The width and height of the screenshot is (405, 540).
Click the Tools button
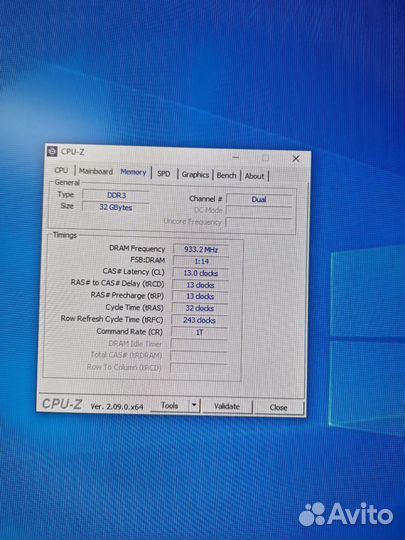[170, 405]
